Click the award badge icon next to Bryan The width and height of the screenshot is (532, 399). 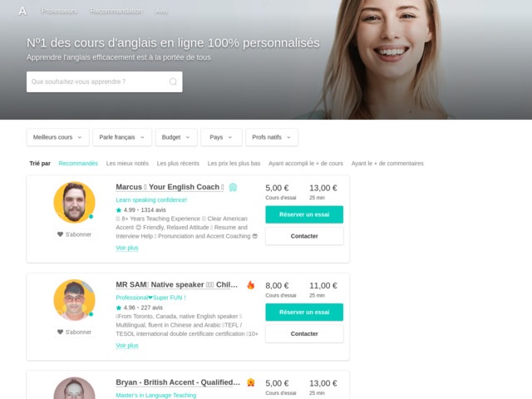click(x=251, y=382)
